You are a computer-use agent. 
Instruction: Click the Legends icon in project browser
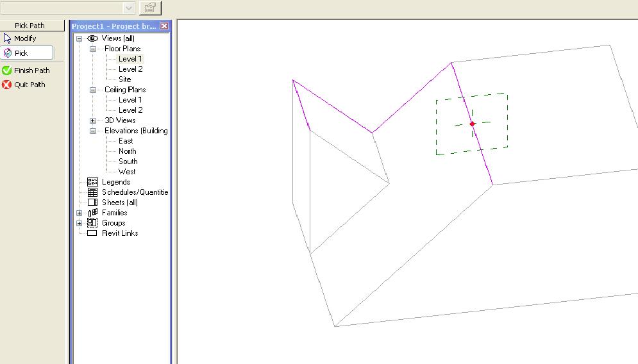coord(92,182)
